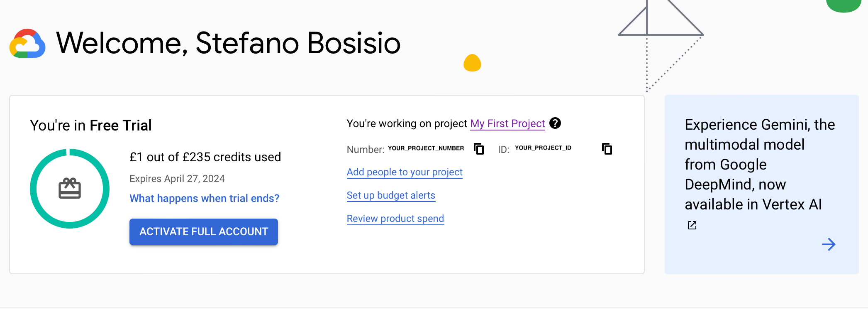Copy the project ID with copy icon

pyautogui.click(x=607, y=149)
